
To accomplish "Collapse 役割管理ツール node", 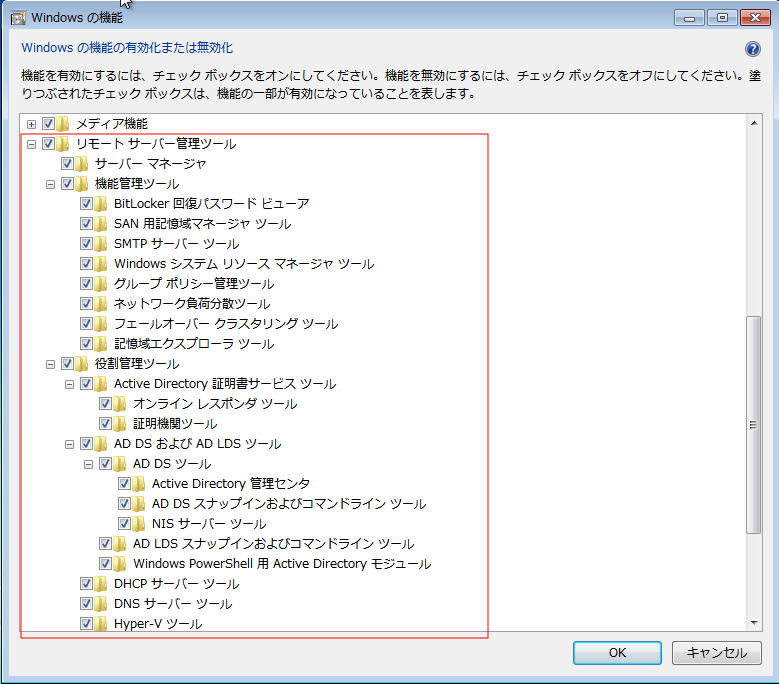I will 50,365.
